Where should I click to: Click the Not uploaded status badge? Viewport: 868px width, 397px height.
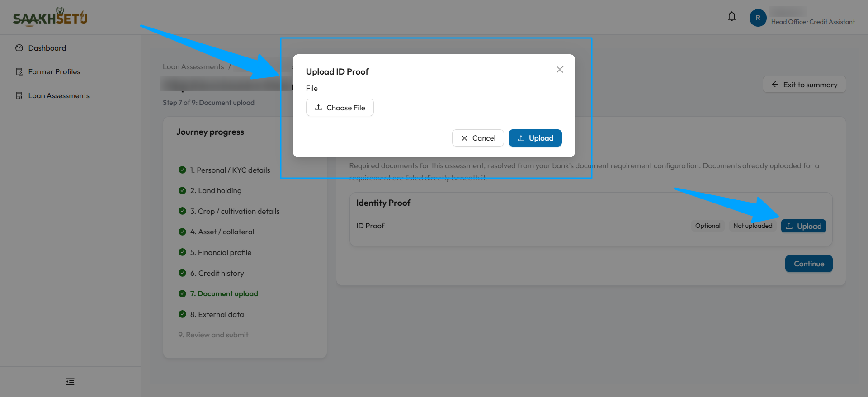(753, 226)
